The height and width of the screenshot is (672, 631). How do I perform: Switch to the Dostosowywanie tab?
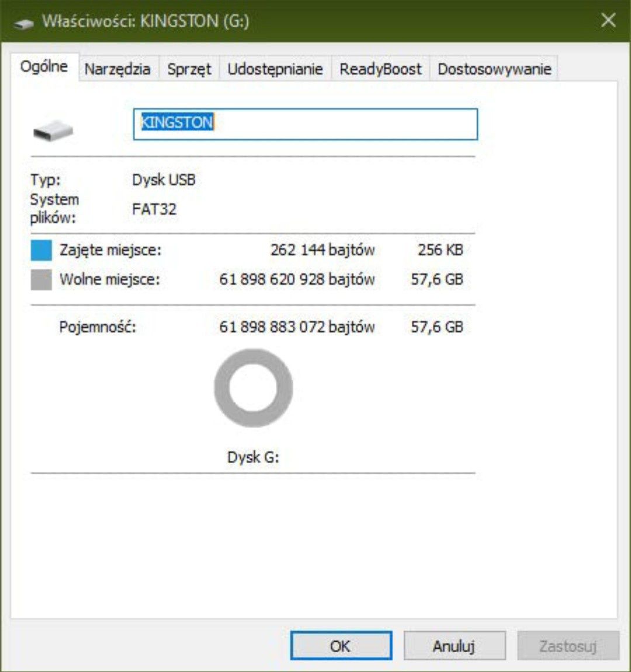pos(494,68)
